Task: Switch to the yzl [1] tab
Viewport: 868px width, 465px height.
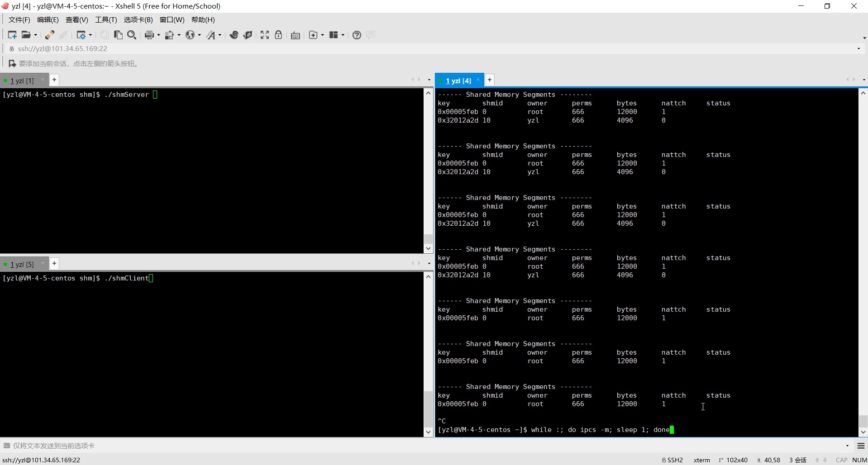Action: 22,81
